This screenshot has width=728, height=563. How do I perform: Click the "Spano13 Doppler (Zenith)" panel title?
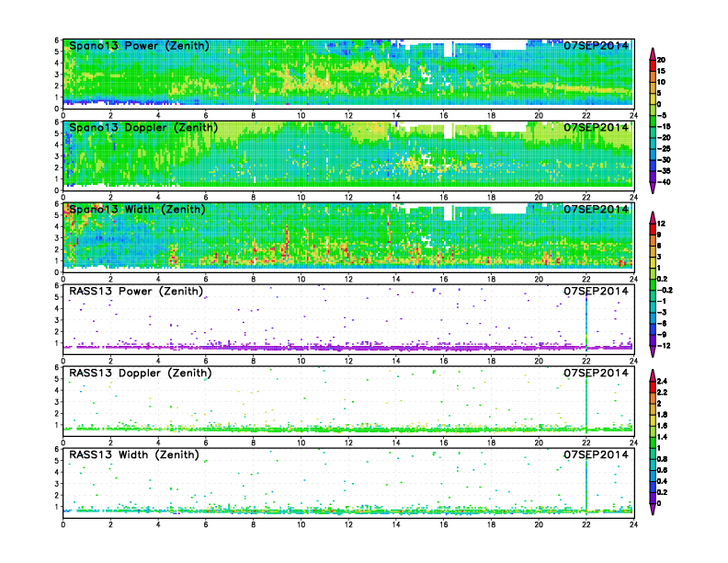[x=143, y=128]
